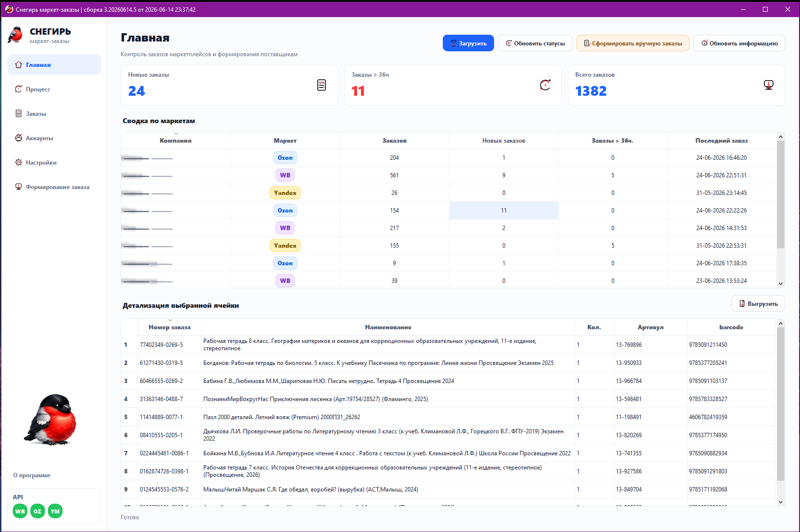Select the row starting with 'Пазл 2000 деталей'
This screenshot has height=532, width=800.
(388, 417)
